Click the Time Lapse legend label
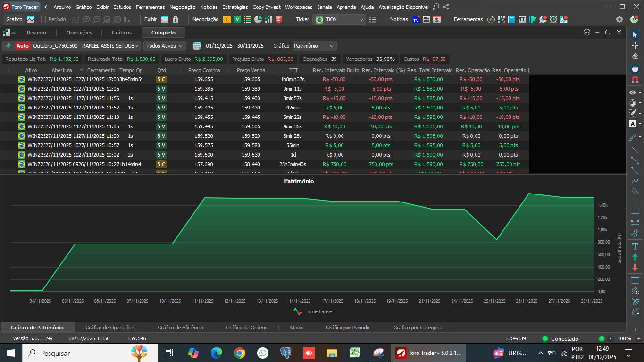Screen dimensions: 644x362 319,311
